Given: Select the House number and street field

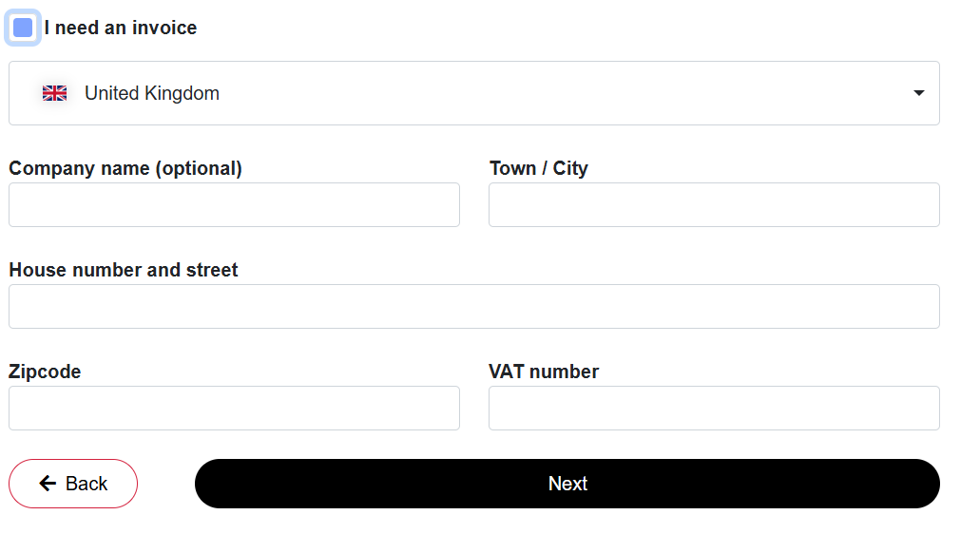Looking at the screenshot, I should pos(473,307).
